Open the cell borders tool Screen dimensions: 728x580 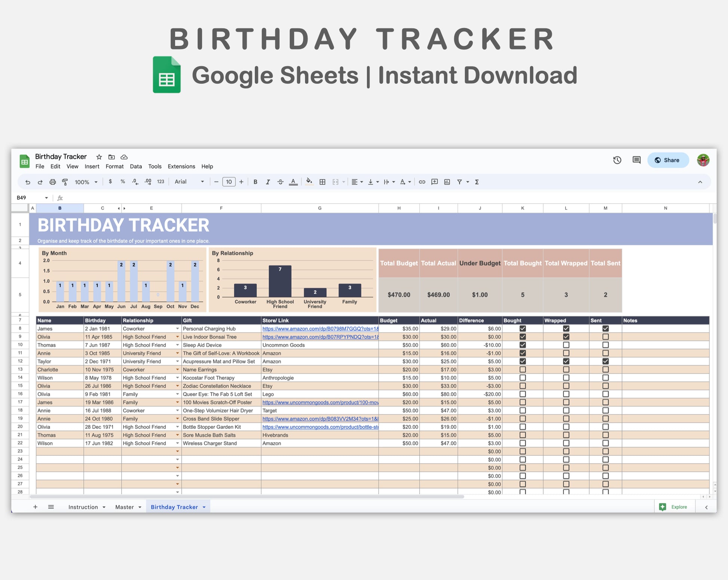click(x=322, y=182)
